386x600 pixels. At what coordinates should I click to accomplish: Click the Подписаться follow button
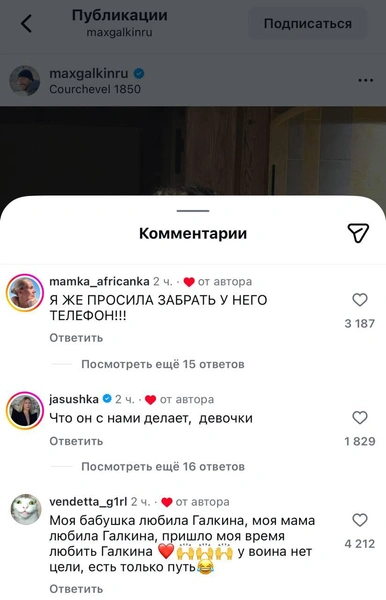[308, 24]
